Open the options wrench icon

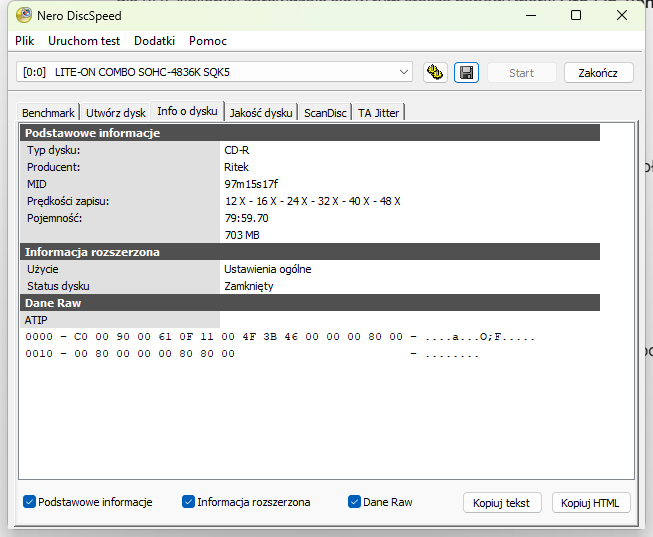click(x=435, y=73)
